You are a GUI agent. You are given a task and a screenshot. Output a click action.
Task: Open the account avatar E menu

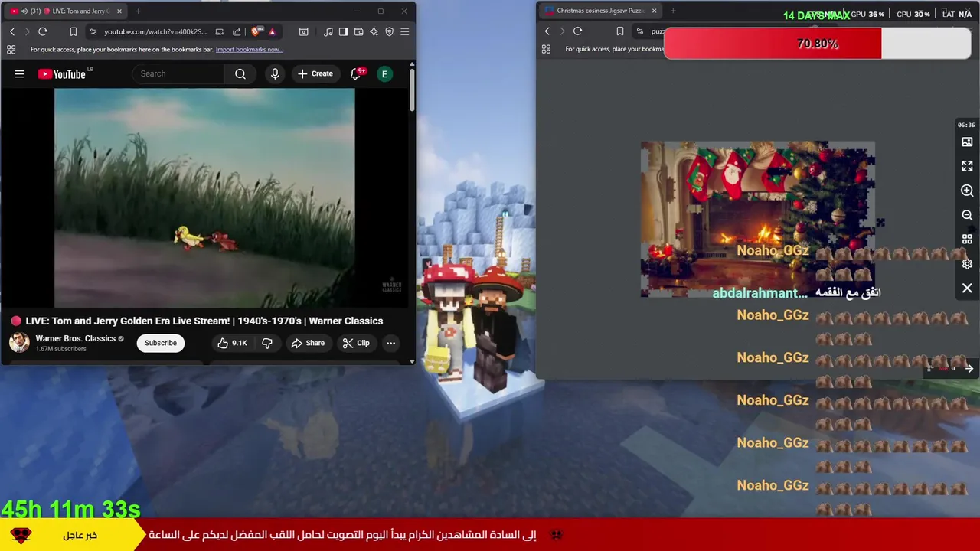coord(385,73)
